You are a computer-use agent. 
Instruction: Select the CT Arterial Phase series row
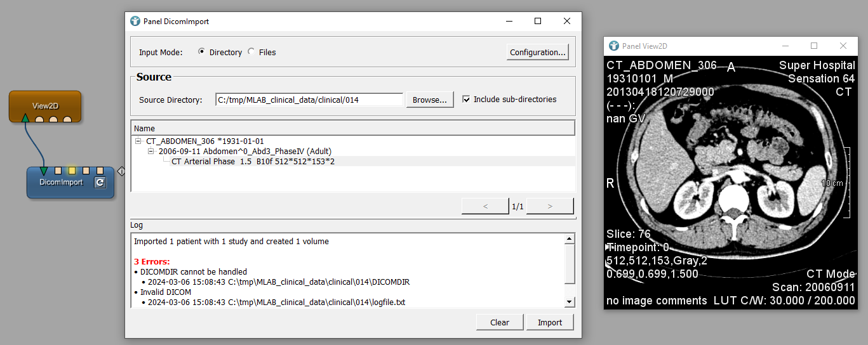pos(253,162)
